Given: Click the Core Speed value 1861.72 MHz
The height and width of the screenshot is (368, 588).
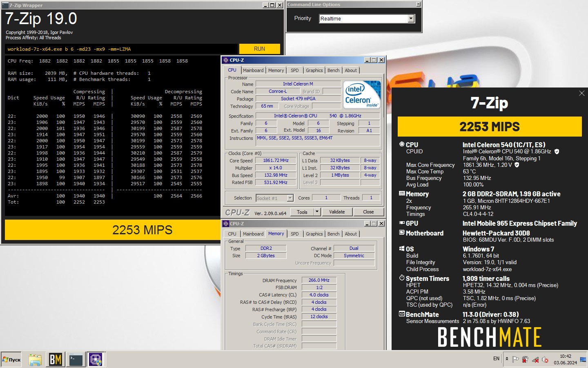Looking at the screenshot, I should click(276, 161).
